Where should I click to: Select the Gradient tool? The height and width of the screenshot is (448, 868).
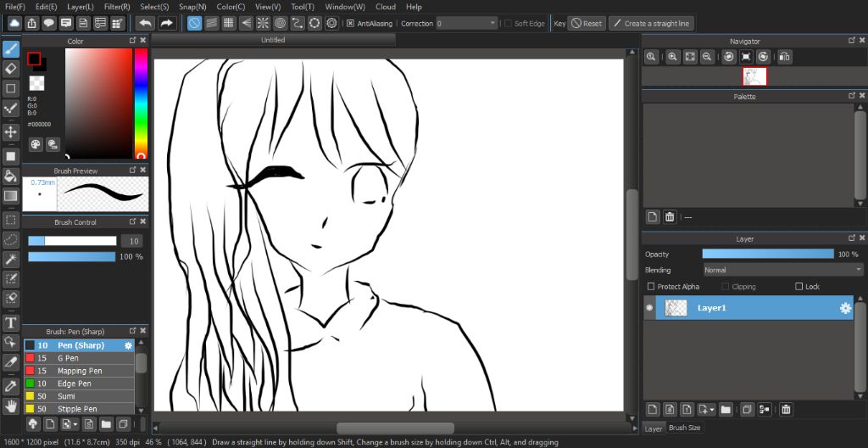click(10, 195)
